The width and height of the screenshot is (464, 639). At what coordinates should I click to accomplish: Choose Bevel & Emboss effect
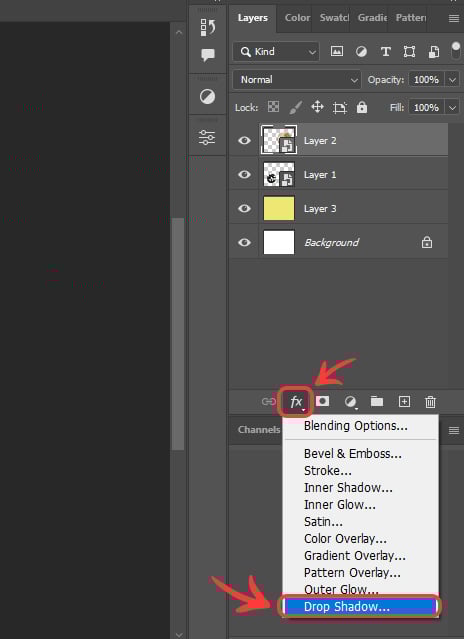point(361,454)
